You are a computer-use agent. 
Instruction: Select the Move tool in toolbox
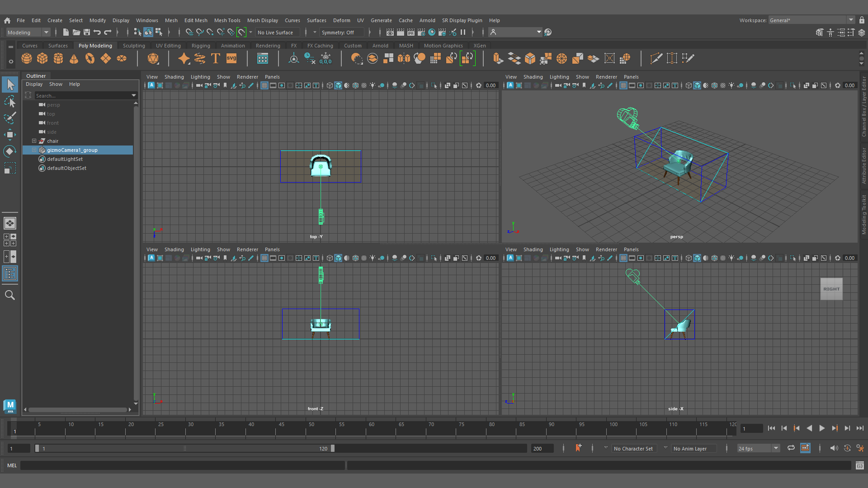[x=10, y=134]
